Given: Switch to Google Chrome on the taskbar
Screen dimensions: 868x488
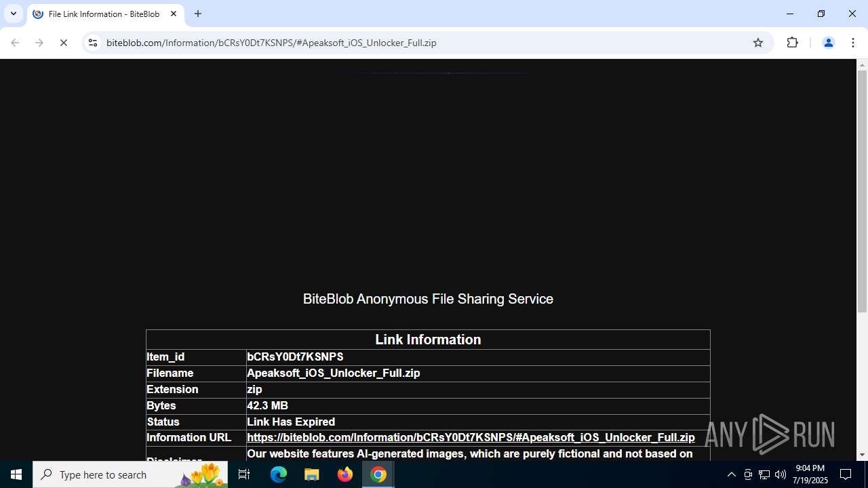Looking at the screenshot, I should pos(378,474).
